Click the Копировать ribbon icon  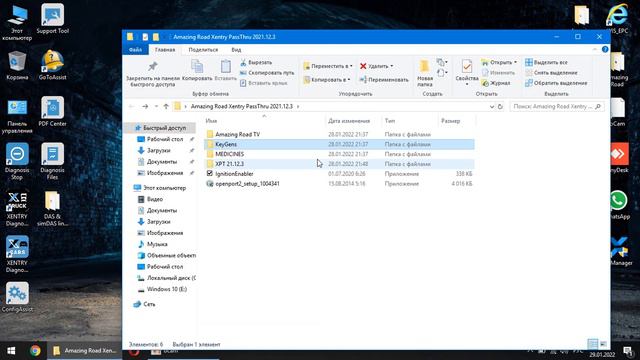197,70
